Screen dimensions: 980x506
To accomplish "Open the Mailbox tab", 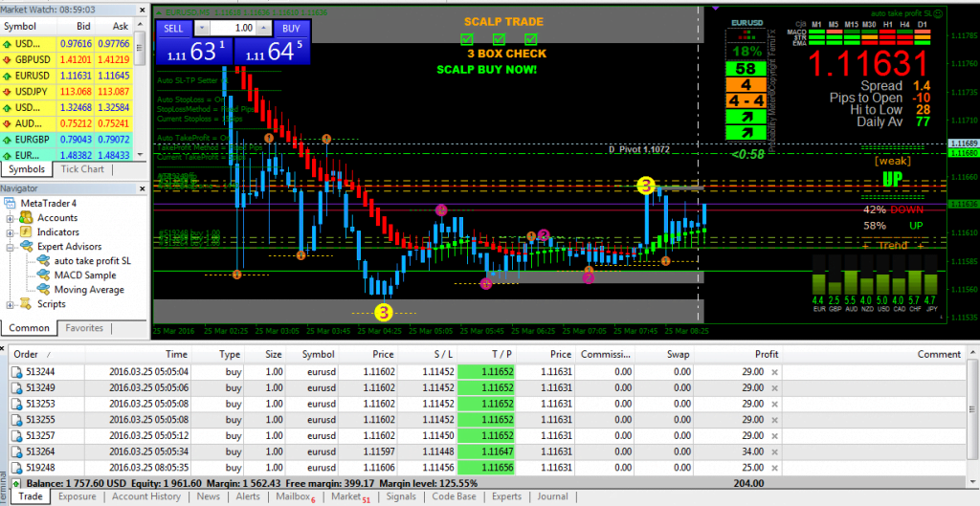I will (x=295, y=496).
